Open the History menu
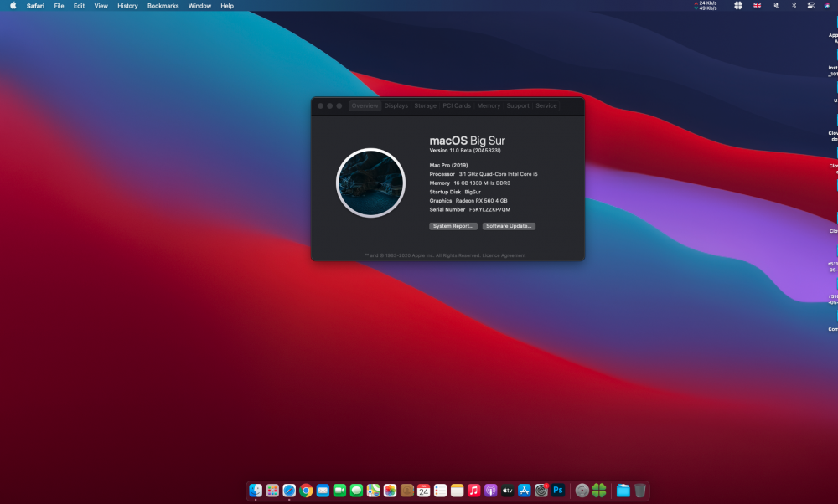Screen dimensions: 838x504 click(127, 5)
